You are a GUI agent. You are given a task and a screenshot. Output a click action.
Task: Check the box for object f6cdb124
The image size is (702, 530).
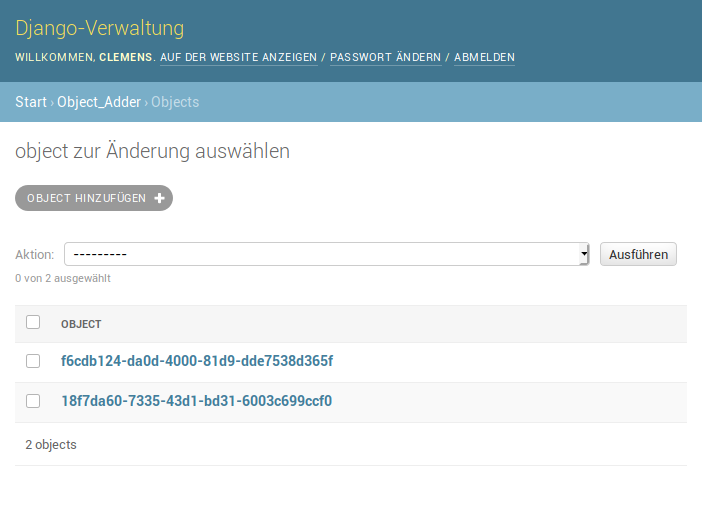33,360
